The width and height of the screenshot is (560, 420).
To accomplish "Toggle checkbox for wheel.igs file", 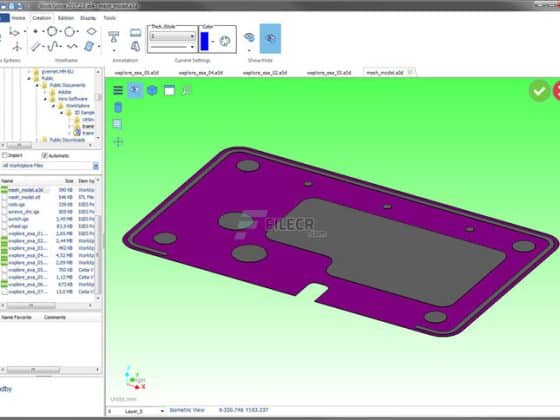I will pos(4,226).
